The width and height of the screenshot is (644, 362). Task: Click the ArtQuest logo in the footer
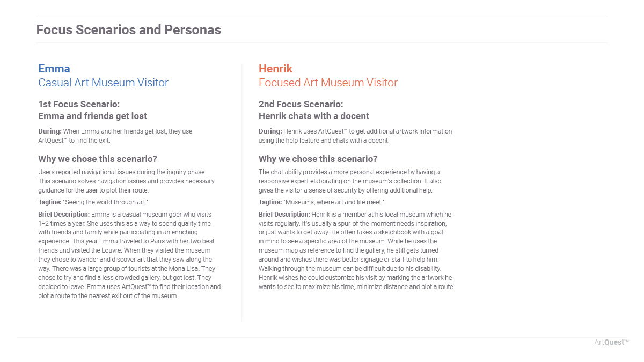[611, 342]
